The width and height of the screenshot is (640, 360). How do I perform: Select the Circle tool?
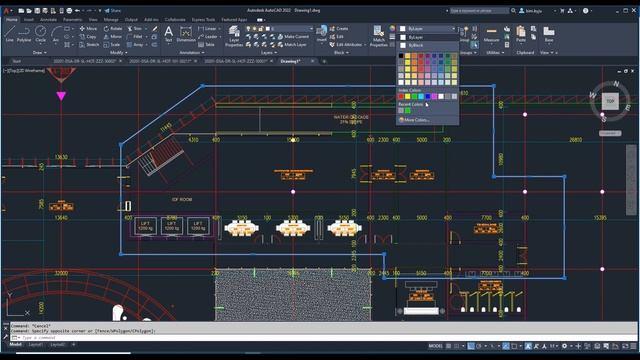click(40, 34)
